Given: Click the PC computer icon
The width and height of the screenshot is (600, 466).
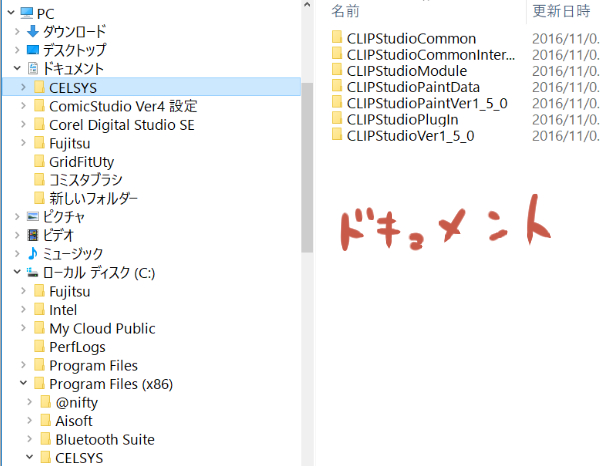Looking at the screenshot, I should [26, 13].
